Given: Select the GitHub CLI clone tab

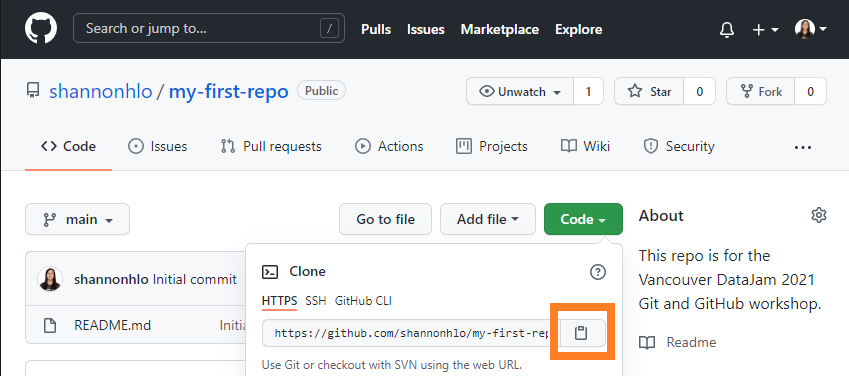Looking at the screenshot, I should pos(363,301).
